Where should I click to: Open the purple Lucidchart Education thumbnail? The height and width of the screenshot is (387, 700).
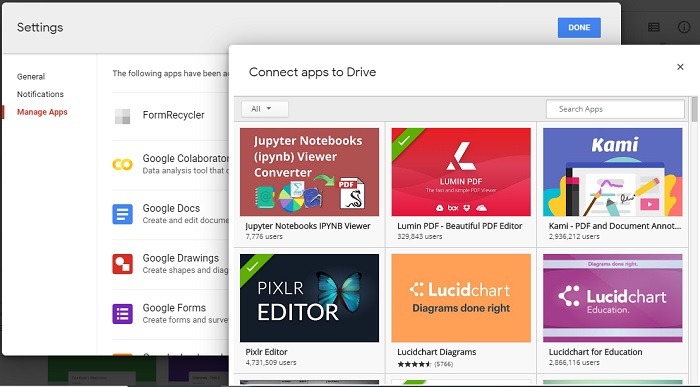pyautogui.click(x=612, y=298)
